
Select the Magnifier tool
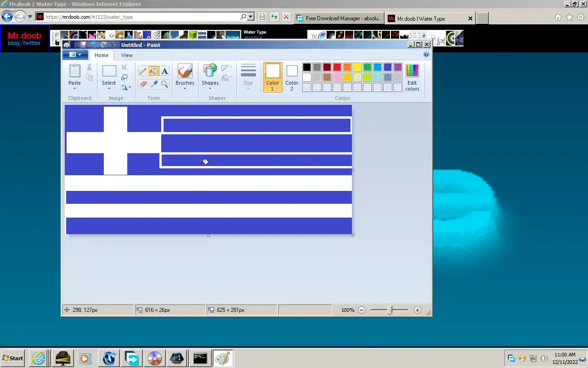164,84
